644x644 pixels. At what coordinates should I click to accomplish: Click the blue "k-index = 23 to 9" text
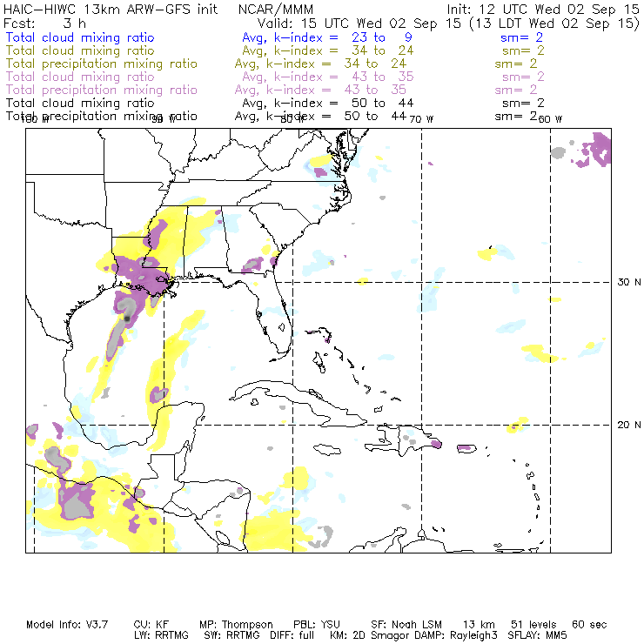coord(343,37)
